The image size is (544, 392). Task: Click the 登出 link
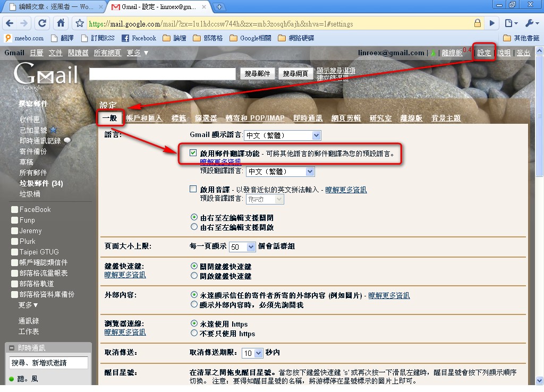[x=523, y=53]
